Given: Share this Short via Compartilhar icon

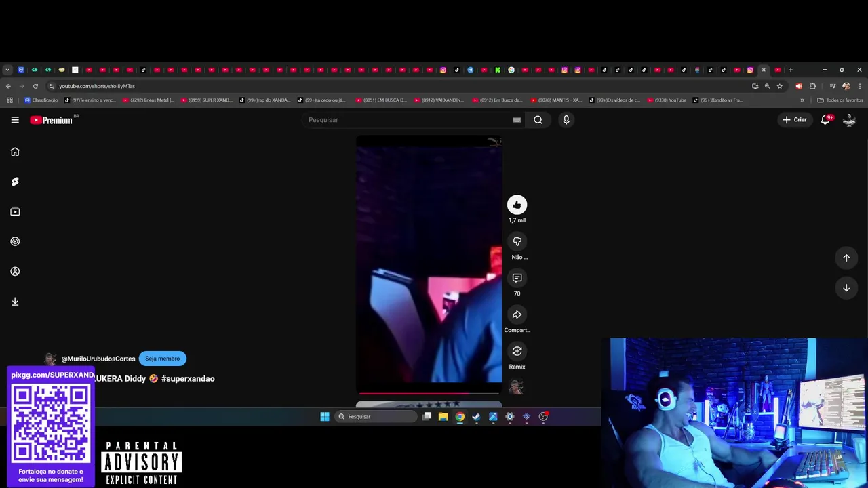Looking at the screenshot, I should coord(517,314).
